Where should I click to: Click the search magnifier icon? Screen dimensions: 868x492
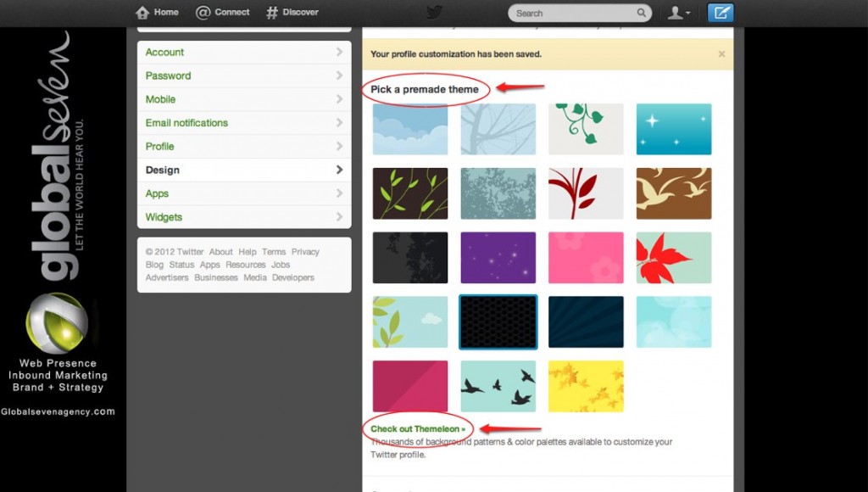click(642, 14)
